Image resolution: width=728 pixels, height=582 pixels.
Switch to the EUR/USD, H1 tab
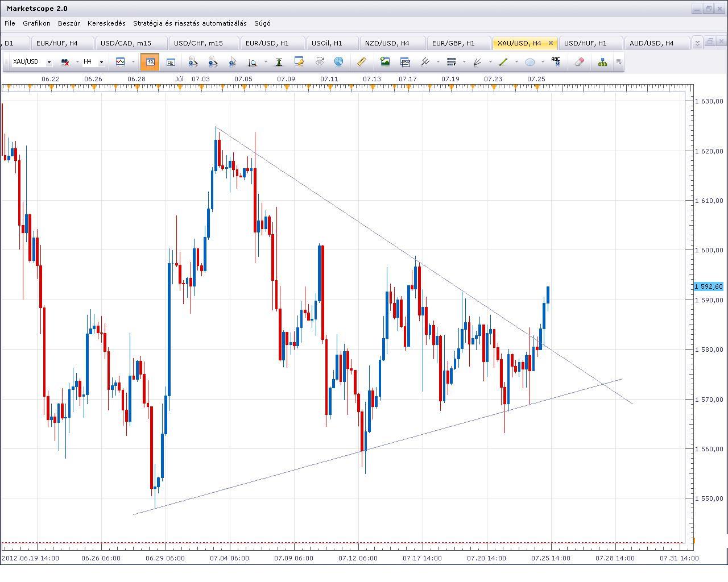point(272,43)
